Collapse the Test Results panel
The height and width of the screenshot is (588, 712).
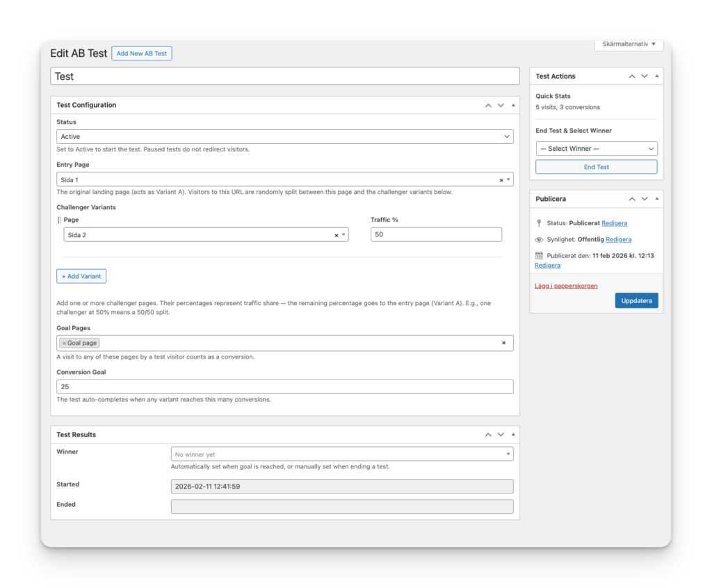pos(513,434)
